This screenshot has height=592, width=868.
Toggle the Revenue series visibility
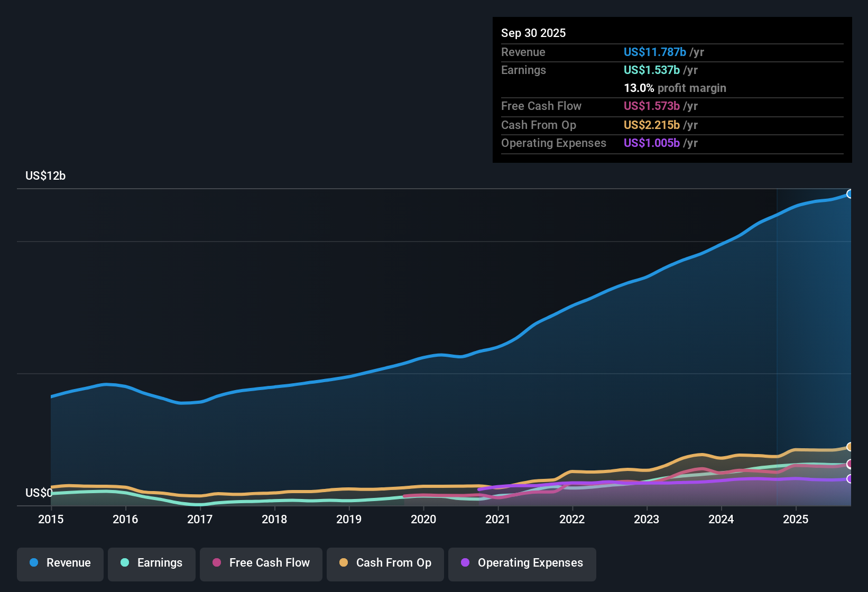point(60,563)
